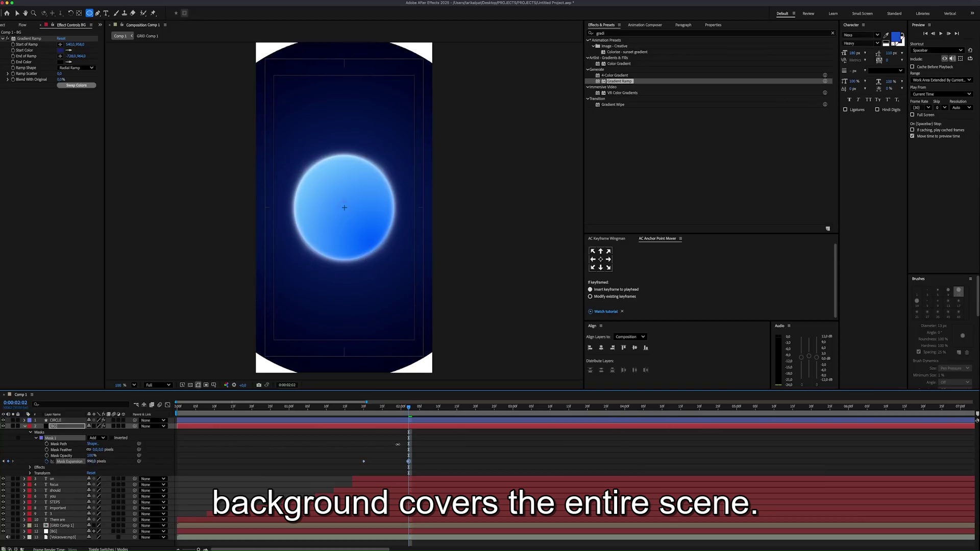Click the Character panel eyedropper icon
Image resolution: width=980 pixels, height=551 pixels.
[886, 35]
